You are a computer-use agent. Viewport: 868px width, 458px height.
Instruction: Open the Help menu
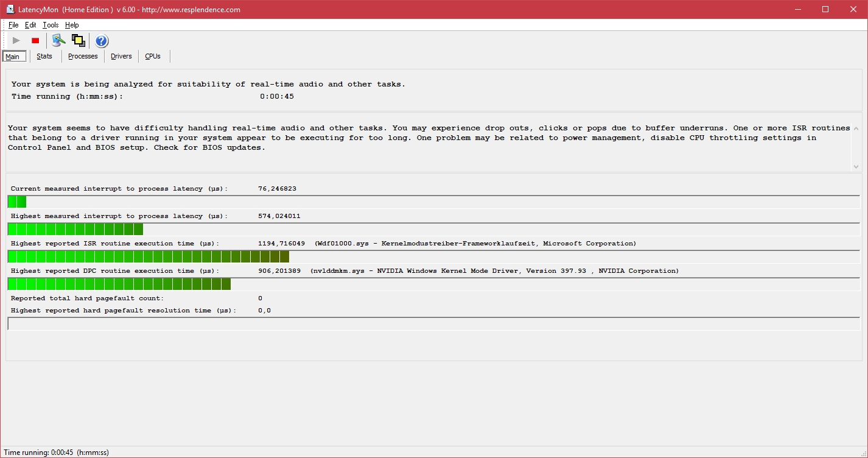[72, 25]
